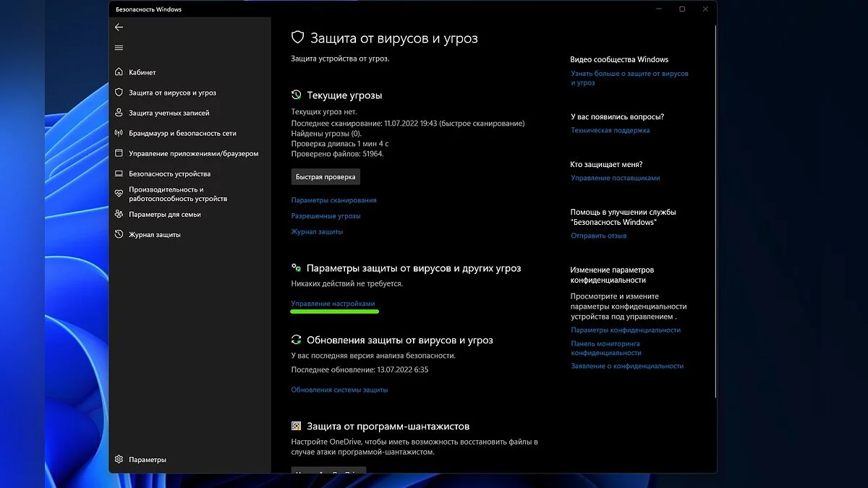
Task: Click the Безопасность Windows window title
Action: pyautogui.click(x=148, y=9)
